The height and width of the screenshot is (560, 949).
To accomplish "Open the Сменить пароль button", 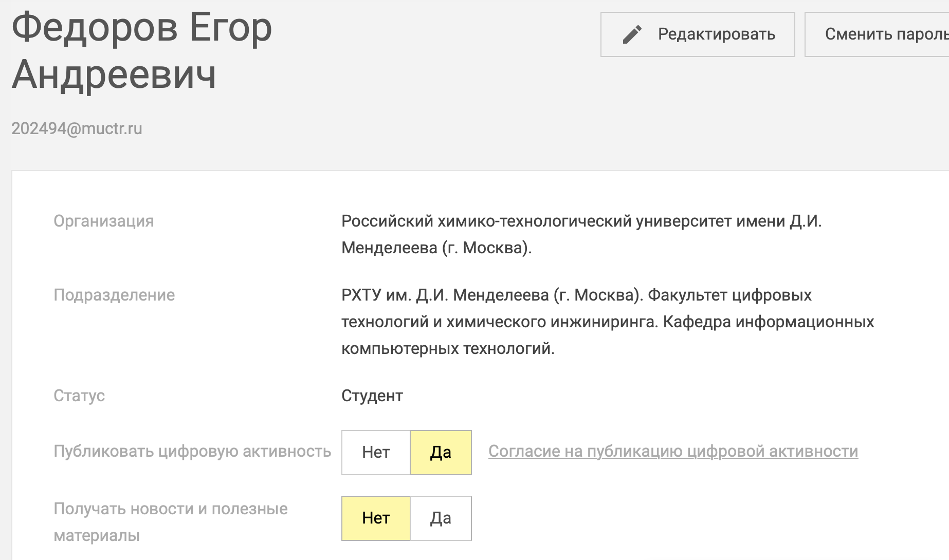I will click(x=877, y=34).
